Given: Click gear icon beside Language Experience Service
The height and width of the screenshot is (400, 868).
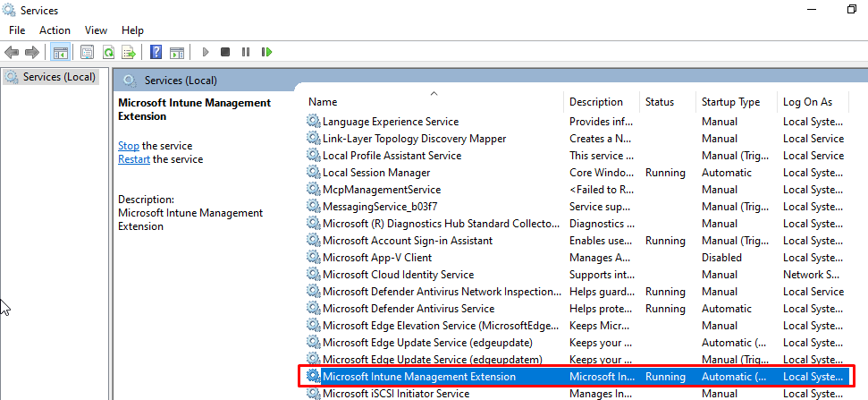Looking at the screenshot, I should click(314, 122).
